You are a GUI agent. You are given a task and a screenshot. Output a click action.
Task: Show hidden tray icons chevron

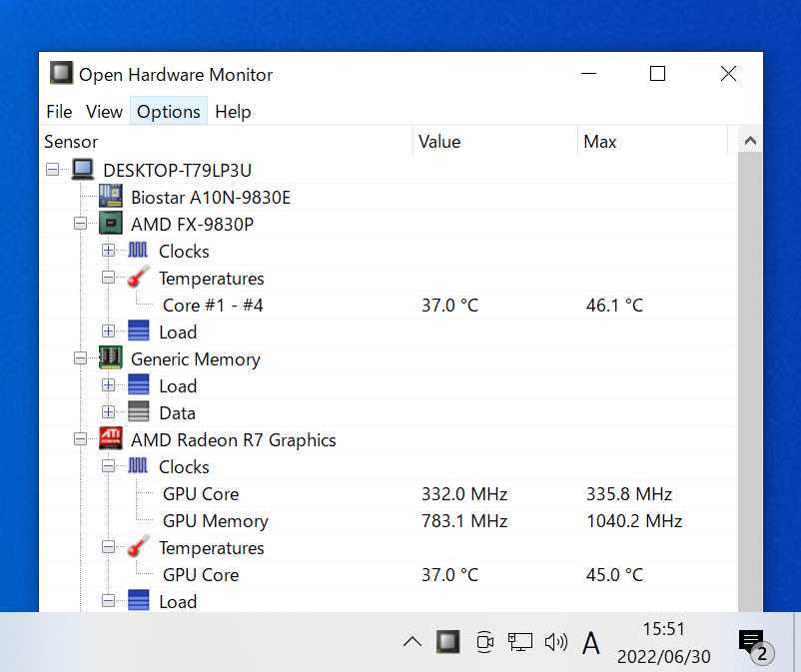pos(412,642)
